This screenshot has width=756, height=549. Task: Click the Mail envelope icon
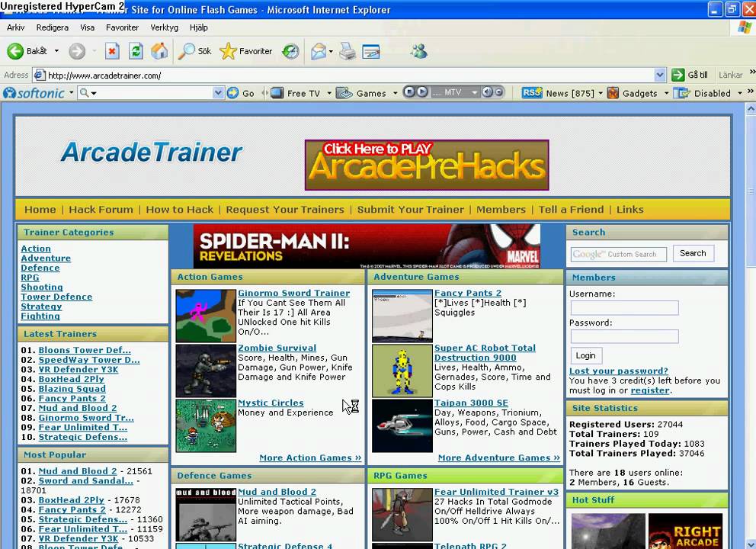coord(319,50)
